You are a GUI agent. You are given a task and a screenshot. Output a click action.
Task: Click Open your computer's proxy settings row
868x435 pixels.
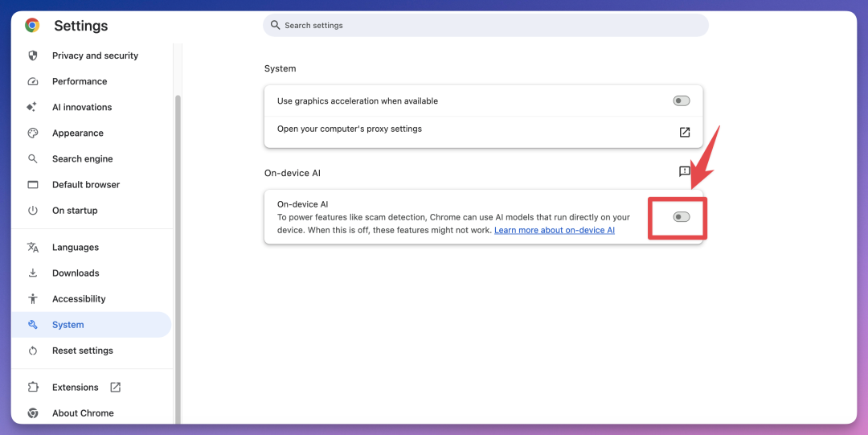pyautogui.click(x=483, y=132)
